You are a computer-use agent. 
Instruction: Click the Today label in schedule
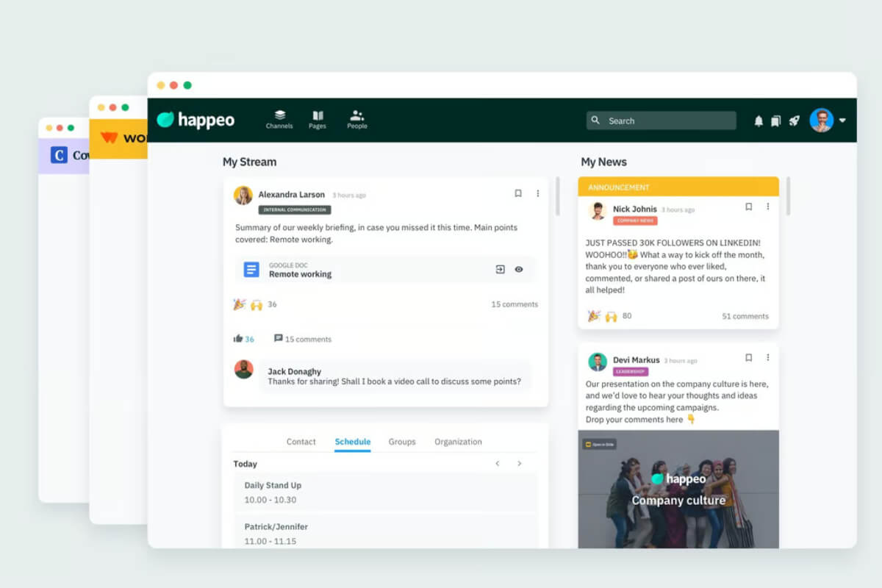pos(245,464)
